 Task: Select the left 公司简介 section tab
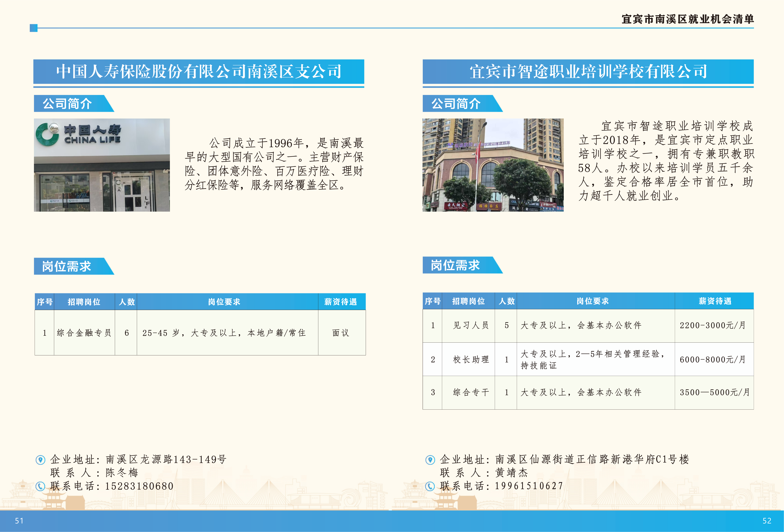[x=67, y=104]
